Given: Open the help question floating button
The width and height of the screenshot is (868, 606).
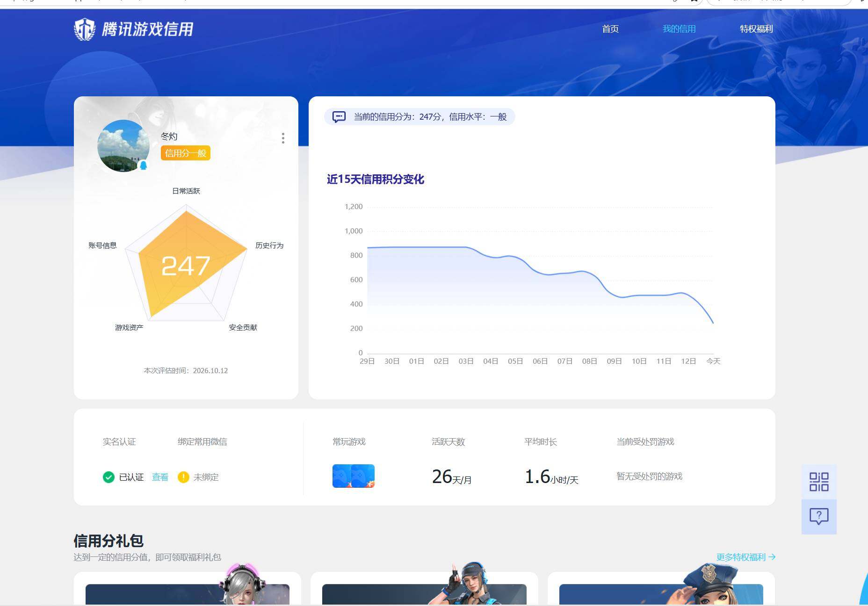Looking at the screenshot, I should 819,517.
